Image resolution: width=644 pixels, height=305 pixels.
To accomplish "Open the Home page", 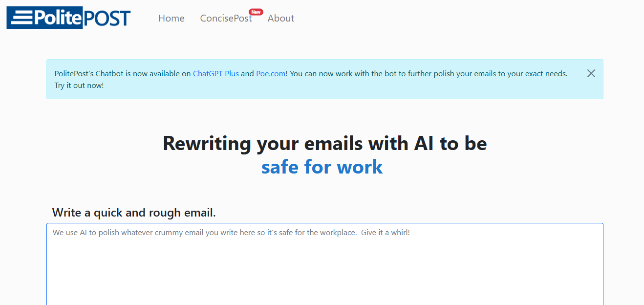I will point(172,18).
